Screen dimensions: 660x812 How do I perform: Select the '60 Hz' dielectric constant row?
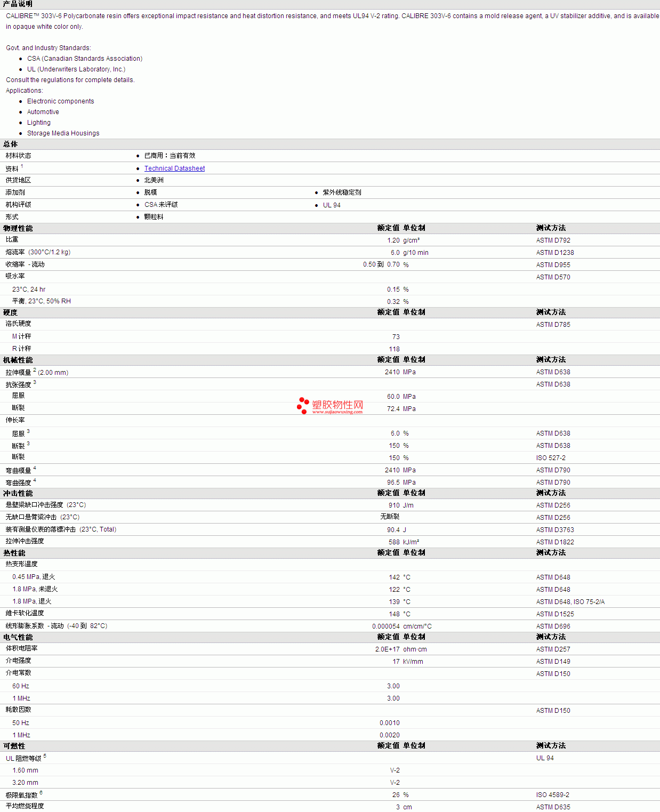pyautogui.click(x=21, y=686)
